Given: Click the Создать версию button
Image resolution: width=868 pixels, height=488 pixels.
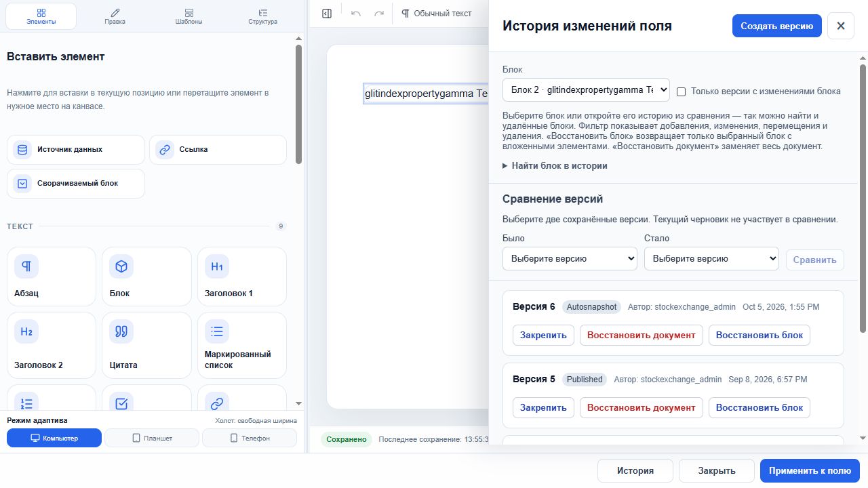Looking at the screenshot, I should point(777,26).
